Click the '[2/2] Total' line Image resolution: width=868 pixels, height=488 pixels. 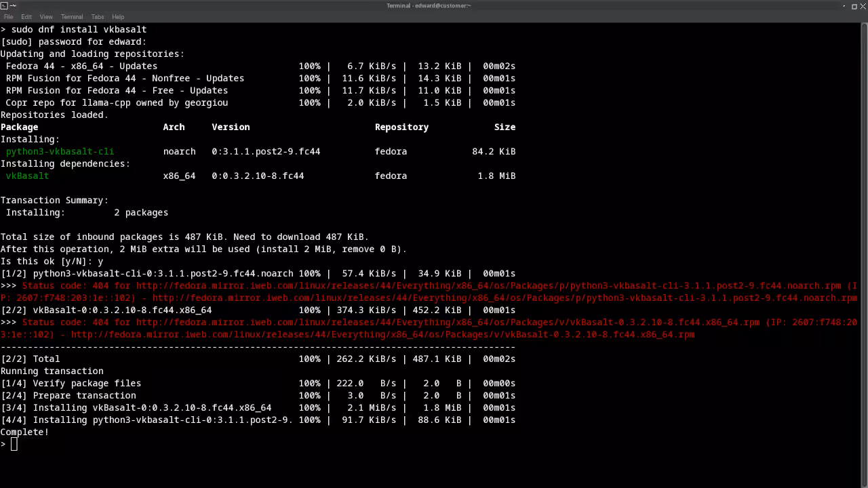tap(258, 359)
